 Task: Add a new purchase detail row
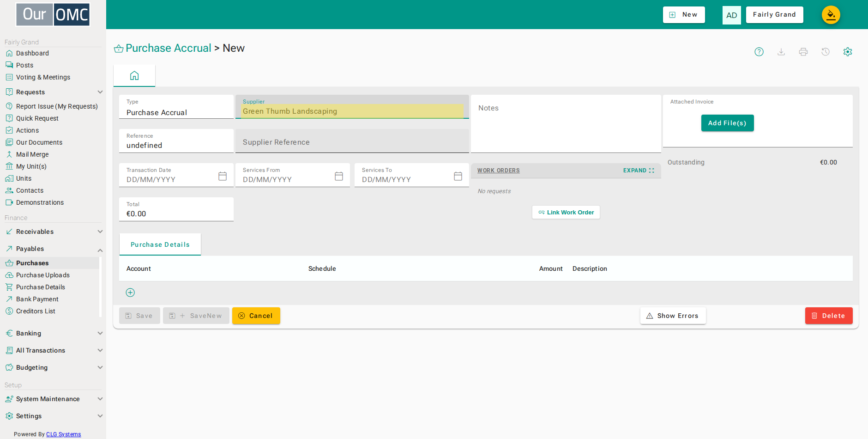tap(130, 293)
